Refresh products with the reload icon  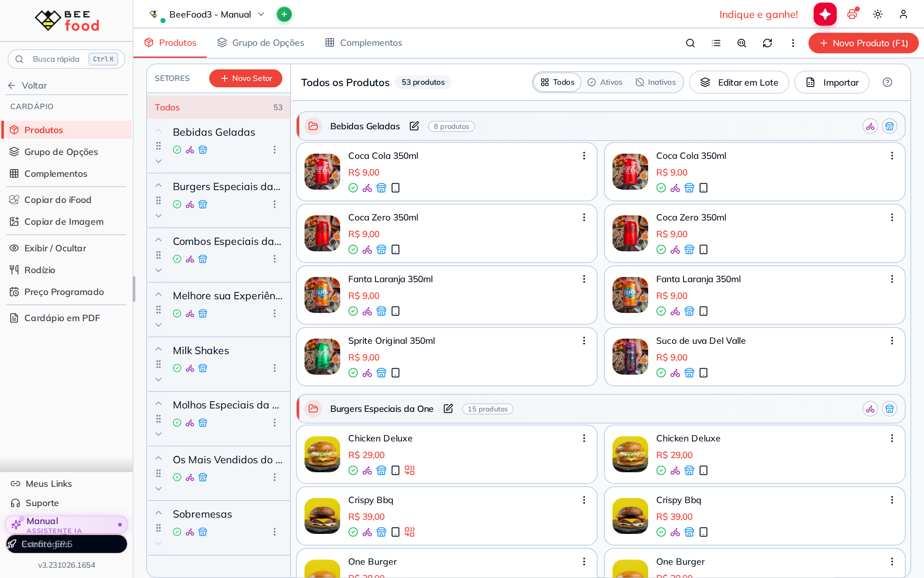pos(767,43)
